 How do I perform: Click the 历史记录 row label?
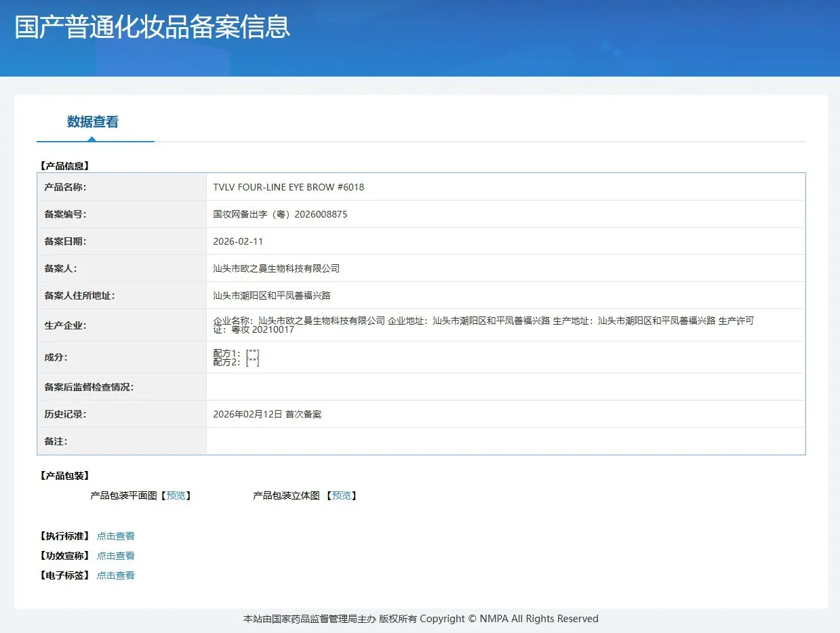[65, 414]
